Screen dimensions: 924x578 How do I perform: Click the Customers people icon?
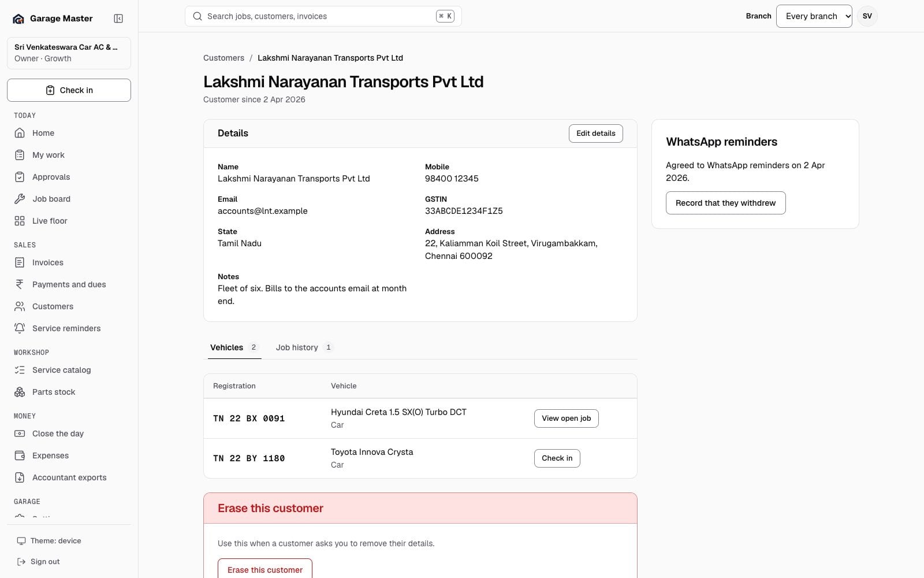pos(20,306)
